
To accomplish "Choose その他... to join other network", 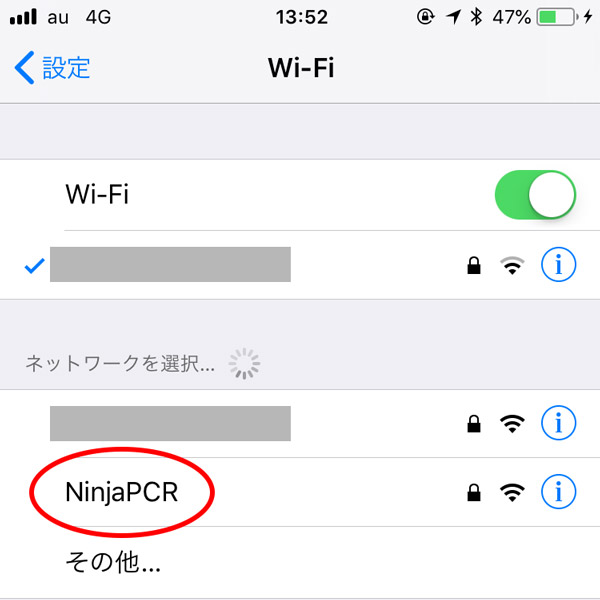I will pyautogui.click(x=300, y=562).
